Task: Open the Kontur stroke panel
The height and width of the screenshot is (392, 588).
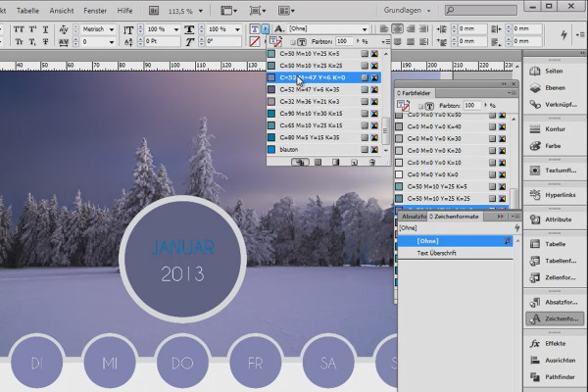Action: (x=554, y=129)
